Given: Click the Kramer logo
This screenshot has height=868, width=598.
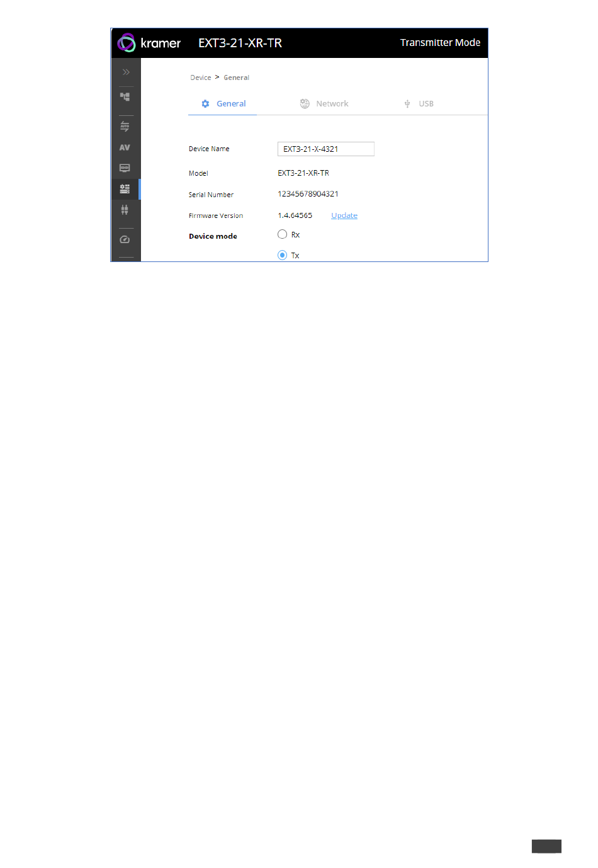Looking at the screenshot, I should click(149, 43).
